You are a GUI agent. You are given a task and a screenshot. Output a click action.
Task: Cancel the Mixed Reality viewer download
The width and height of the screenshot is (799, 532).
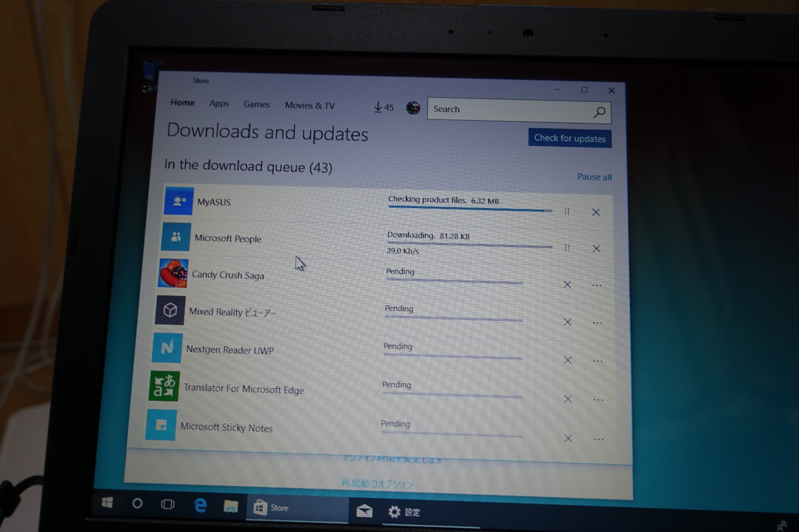click(567, 322)
